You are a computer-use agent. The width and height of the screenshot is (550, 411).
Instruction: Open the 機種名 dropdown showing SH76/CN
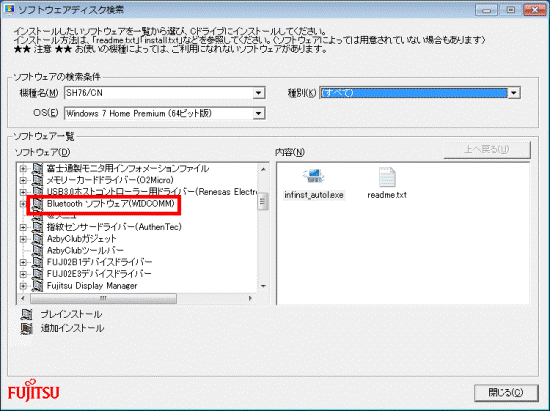[x=259, y=93]
